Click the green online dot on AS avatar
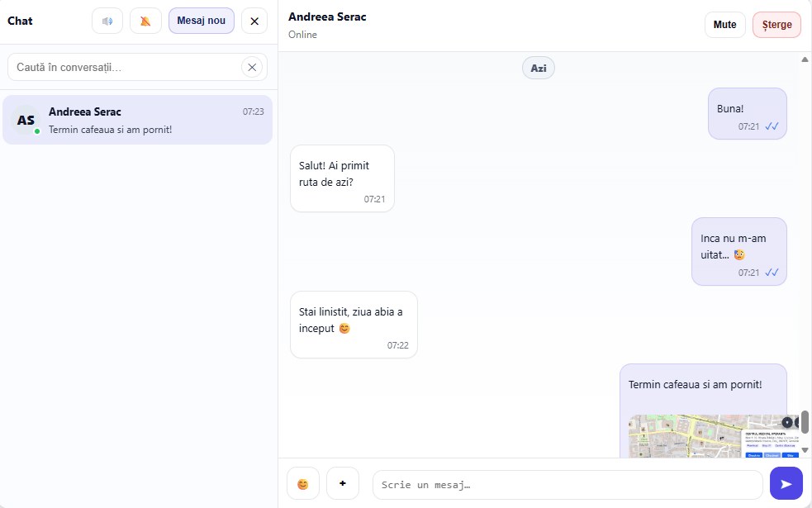Viewport: 812px width, 508px height. point(37,131)
